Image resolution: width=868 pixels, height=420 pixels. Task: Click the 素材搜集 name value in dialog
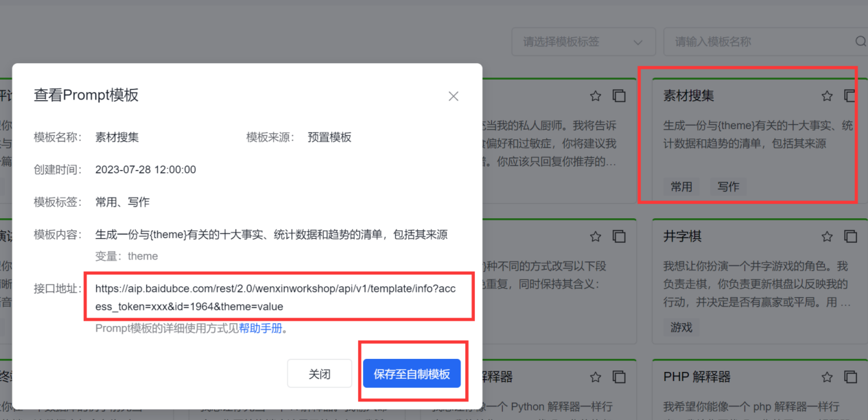click(x=117, y=137)
